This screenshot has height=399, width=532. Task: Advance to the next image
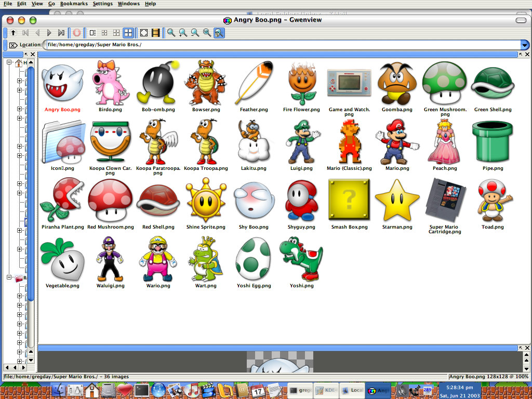pos(49,33)
